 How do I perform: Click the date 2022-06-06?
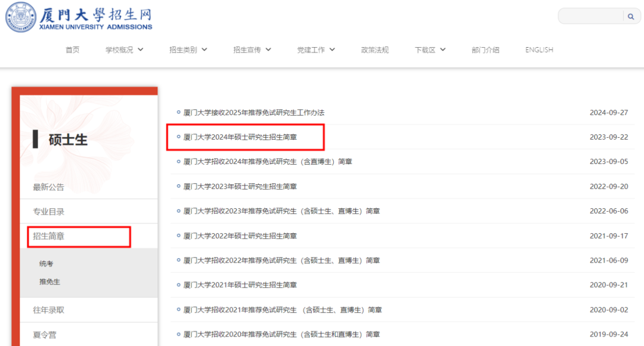609,211
